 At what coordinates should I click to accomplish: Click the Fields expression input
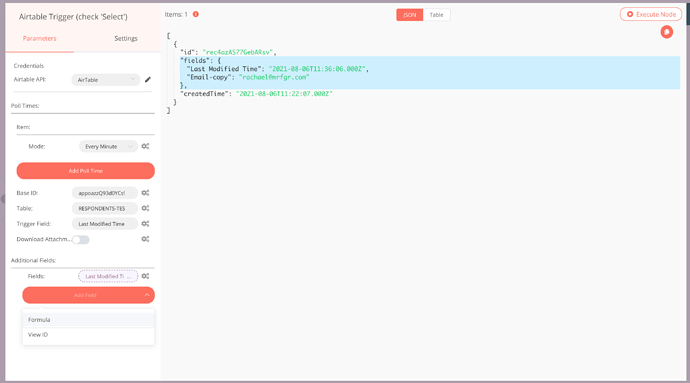tap(108, 276)
